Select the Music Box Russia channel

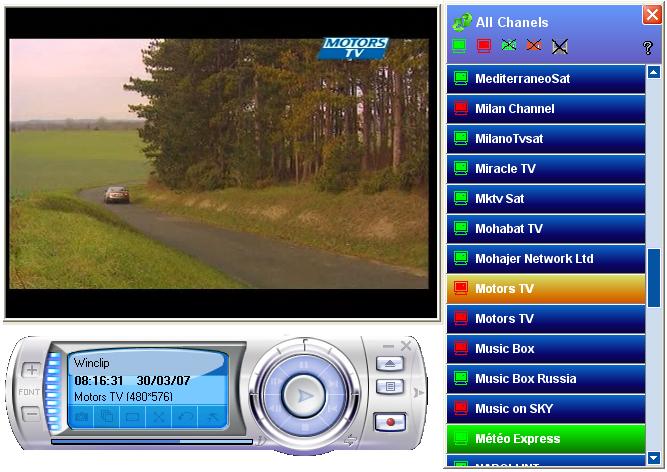[546, 378]
